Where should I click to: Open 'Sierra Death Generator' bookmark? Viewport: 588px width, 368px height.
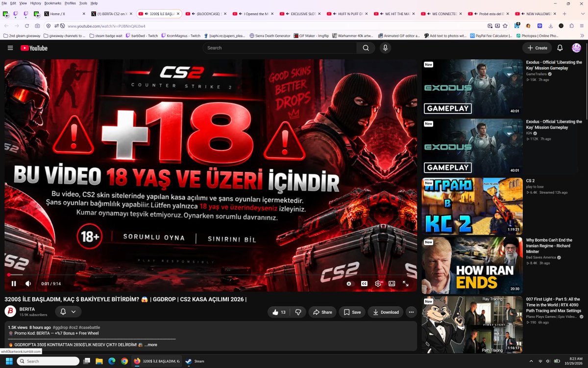[x=270, y=35]
